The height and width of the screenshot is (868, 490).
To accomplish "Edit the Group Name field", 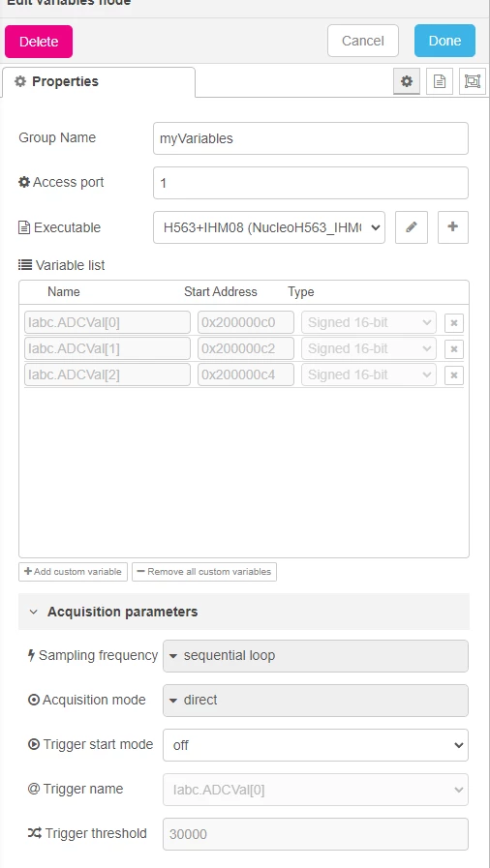I will point(311,138).
